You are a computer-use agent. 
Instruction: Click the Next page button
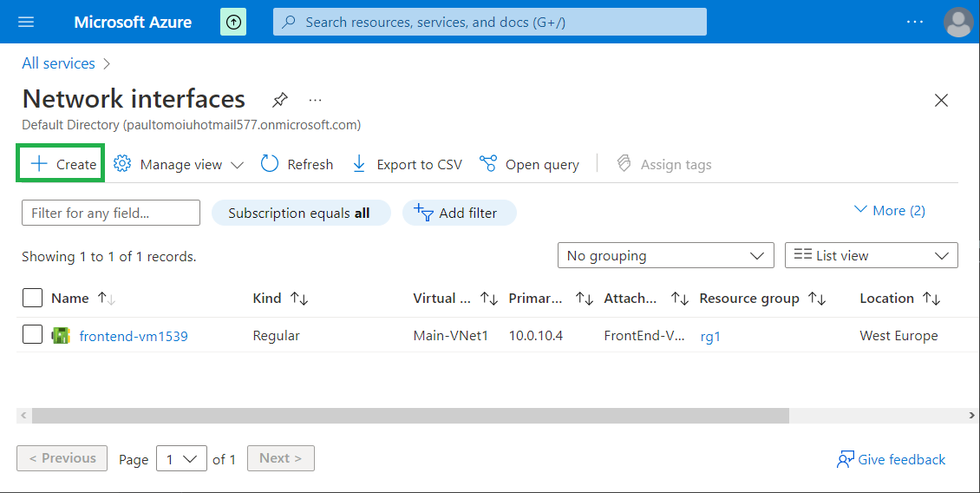tap(281, 458)
